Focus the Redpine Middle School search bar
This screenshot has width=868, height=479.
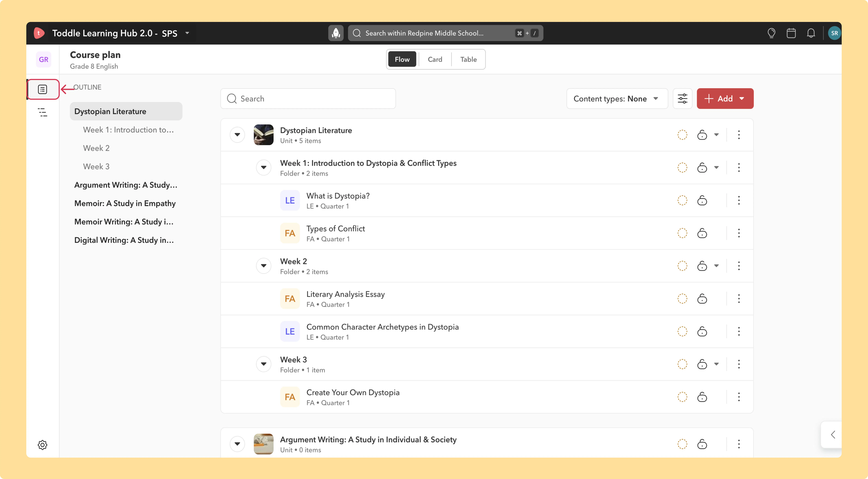pyautogui.click(x=446, y=33)
